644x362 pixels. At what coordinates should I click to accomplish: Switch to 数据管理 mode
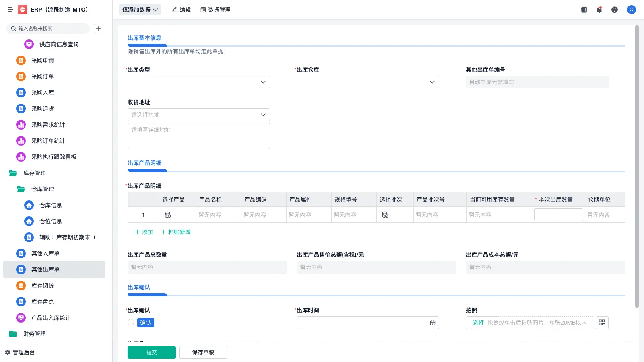point(215,10)
